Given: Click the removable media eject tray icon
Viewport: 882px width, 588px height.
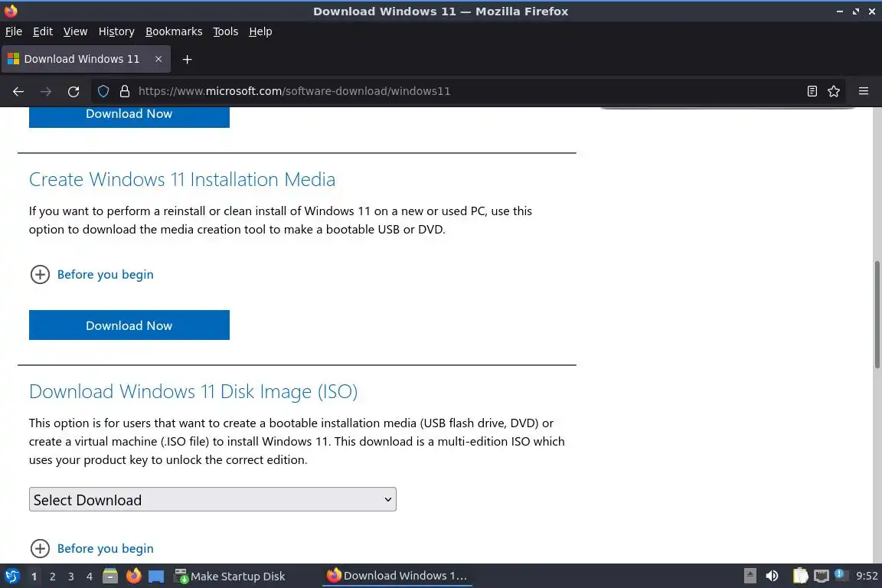Looking at the screenshot, I should (750, 576).
